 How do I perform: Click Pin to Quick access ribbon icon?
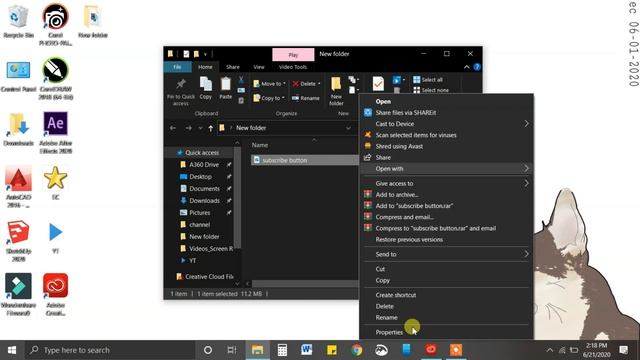(x=181, y=92)
